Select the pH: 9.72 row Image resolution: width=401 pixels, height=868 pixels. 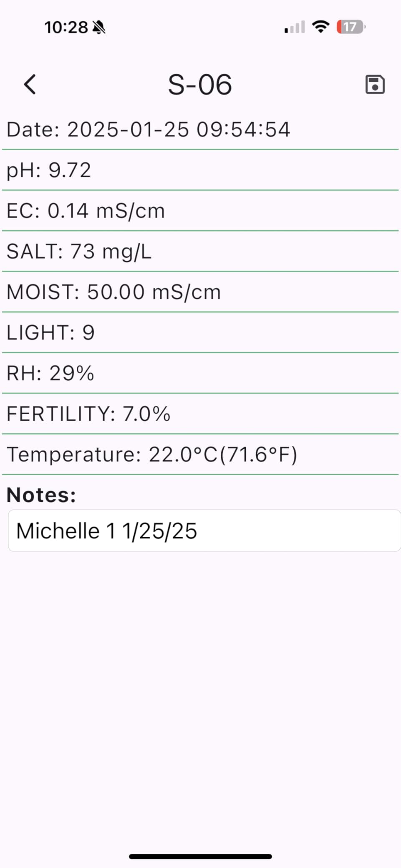click(x=200, y=170)
